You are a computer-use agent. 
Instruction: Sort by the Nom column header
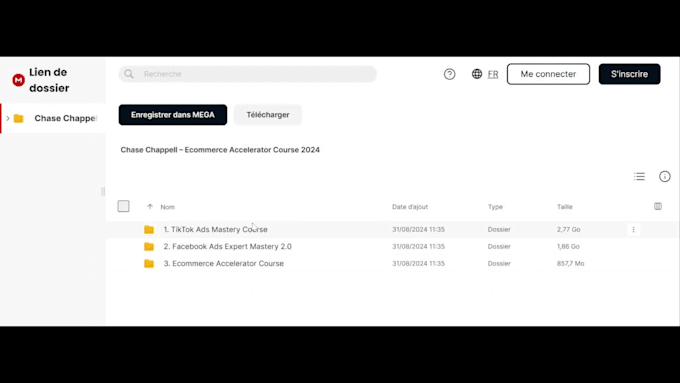click(167, 207)
